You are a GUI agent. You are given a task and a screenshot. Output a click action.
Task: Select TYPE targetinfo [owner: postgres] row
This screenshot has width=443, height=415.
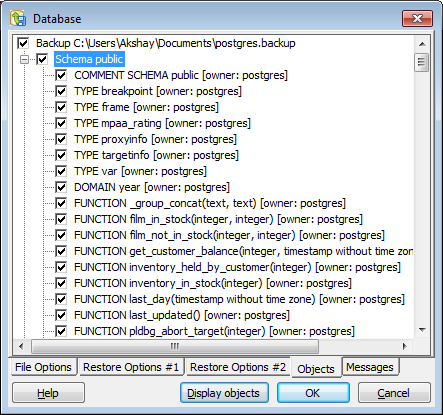pos(156,155)
